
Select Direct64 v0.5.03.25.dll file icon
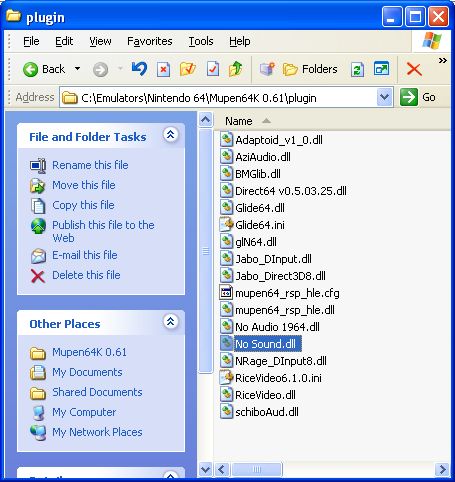(x=226, y=191)
